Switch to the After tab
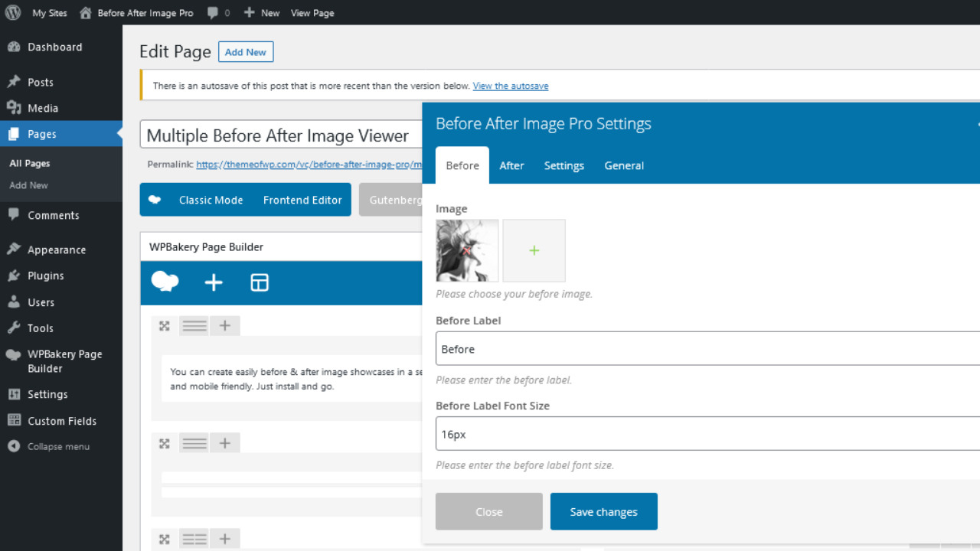Screen dimensions: 980x551 tap(511, 165)
